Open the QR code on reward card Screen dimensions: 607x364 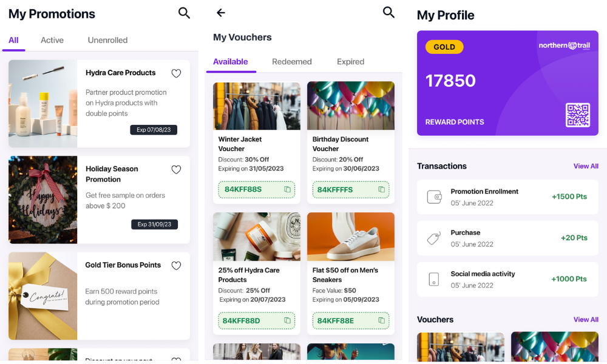578,115
